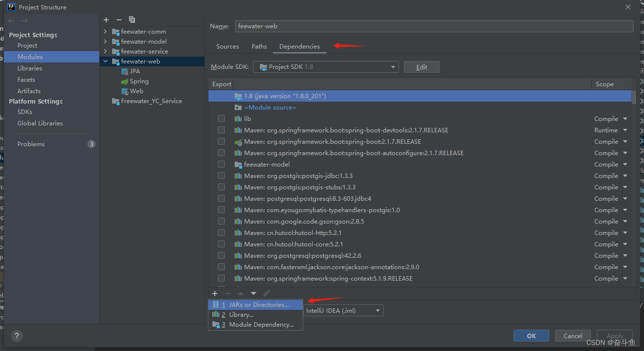This screenshot has height=351, width=644.
Task: Click the feewater-model dependency folder icon
Action: click(x=238, y=165)
